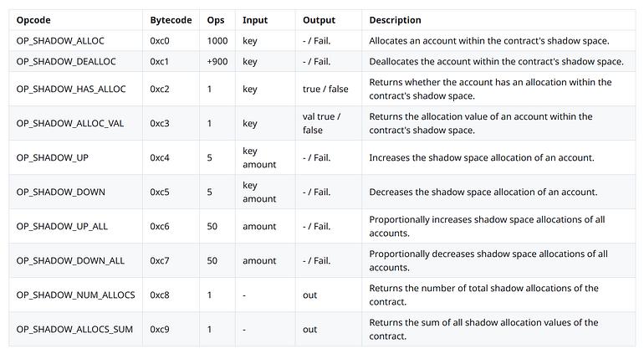This screenshot has width=644, height=354.
Task: Click the Output column header
Action: tap(319, 20)
